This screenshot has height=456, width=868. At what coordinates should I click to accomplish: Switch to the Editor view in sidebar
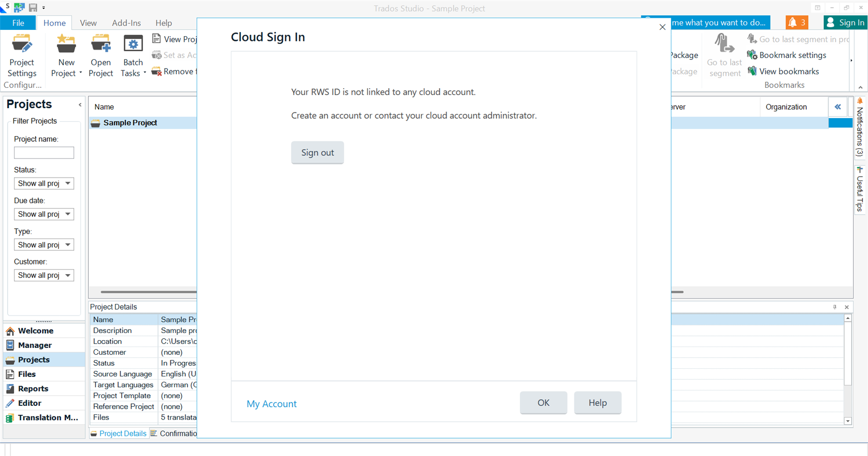[30, 403]
